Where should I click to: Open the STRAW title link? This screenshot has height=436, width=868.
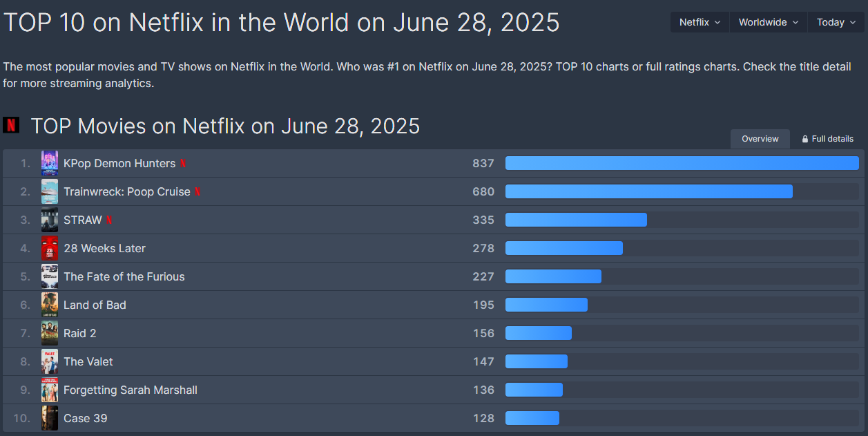(x=83, y=220)
